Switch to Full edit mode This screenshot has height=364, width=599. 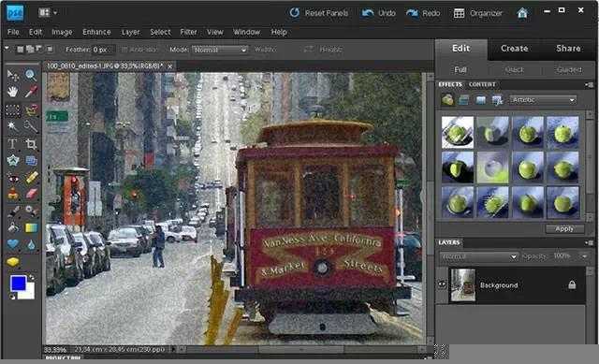[x=460, y=70]
